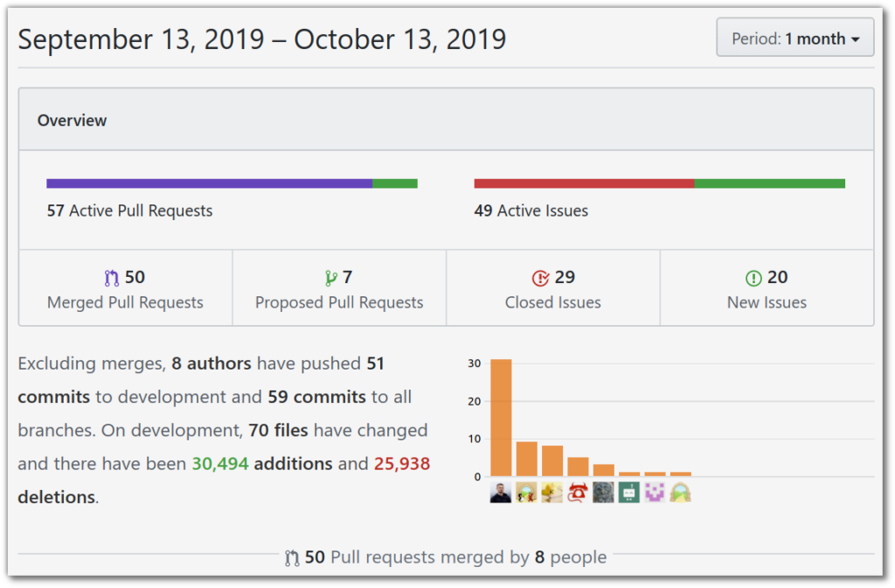Select the red telephone contributor avatar
This screenshot has width=895, height=588.
click(578, 492)
